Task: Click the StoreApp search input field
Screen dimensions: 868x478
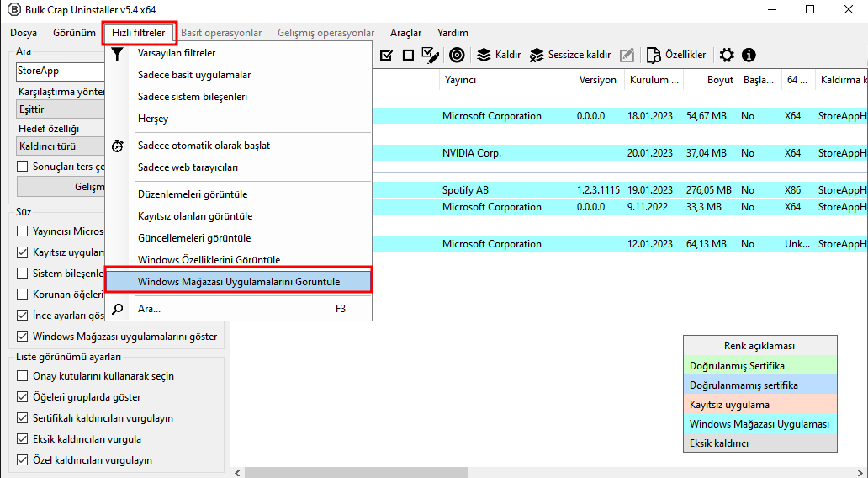Action: [x=61, y=71]
